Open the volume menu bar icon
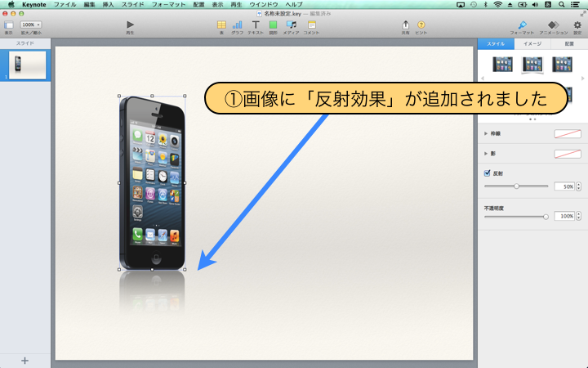588x368 pixels. tap(535, 5)
